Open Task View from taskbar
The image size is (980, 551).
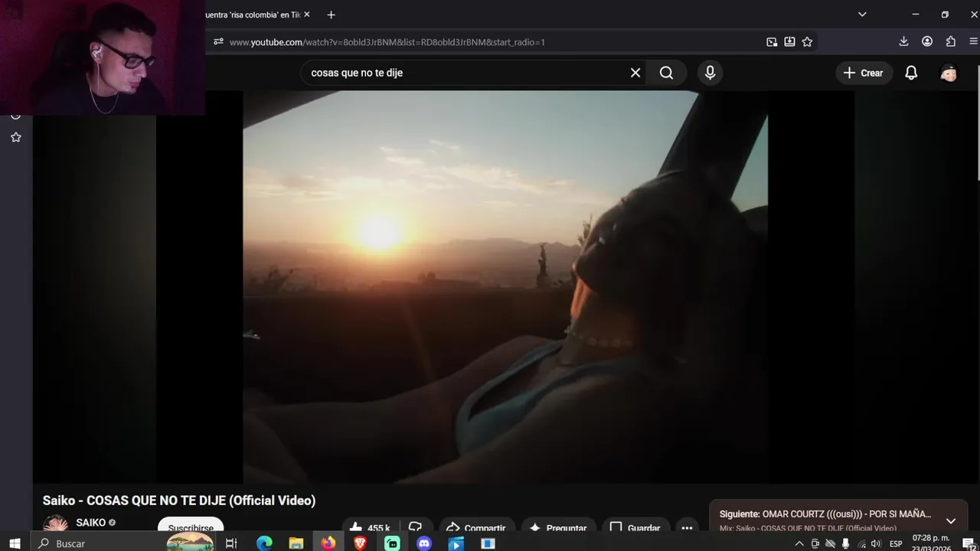[231, 543]
